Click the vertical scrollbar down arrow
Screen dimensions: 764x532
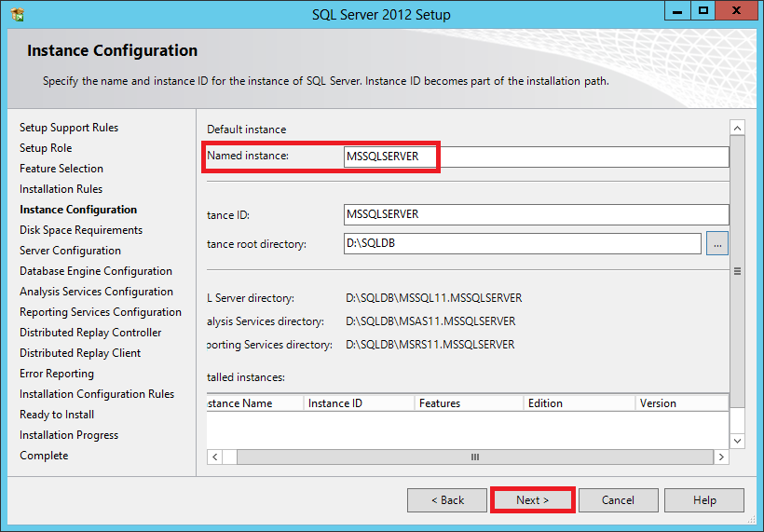pos(737,440)
